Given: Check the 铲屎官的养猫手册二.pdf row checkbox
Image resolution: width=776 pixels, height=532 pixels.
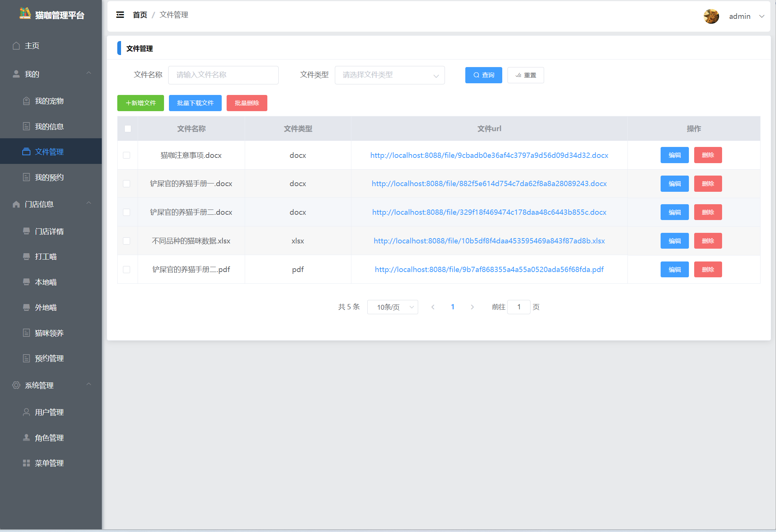Looking at the screenshot, I should [x=127, y=269].
